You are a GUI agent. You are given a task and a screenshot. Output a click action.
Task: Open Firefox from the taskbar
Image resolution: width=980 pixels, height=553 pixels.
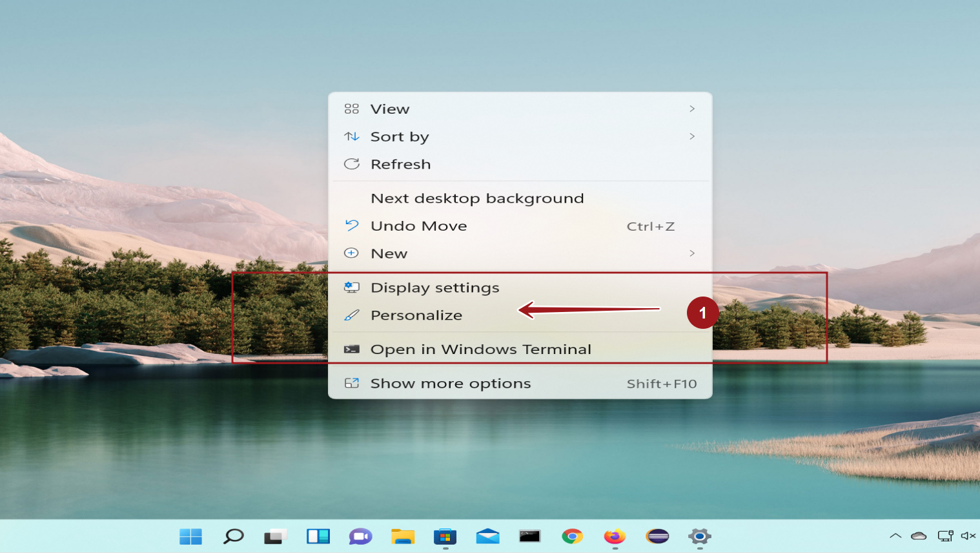[x=615, y=536]
